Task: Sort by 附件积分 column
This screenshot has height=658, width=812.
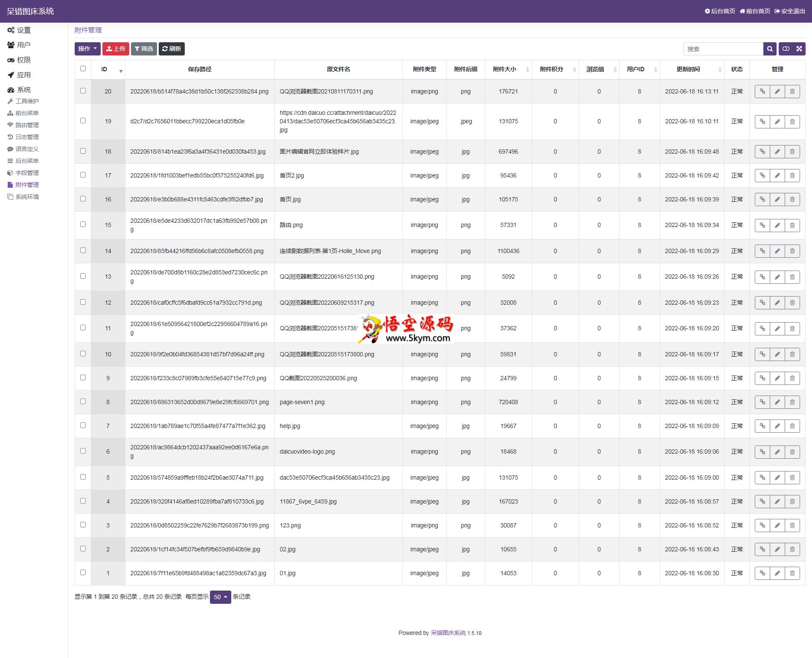Action: [555, 69]
